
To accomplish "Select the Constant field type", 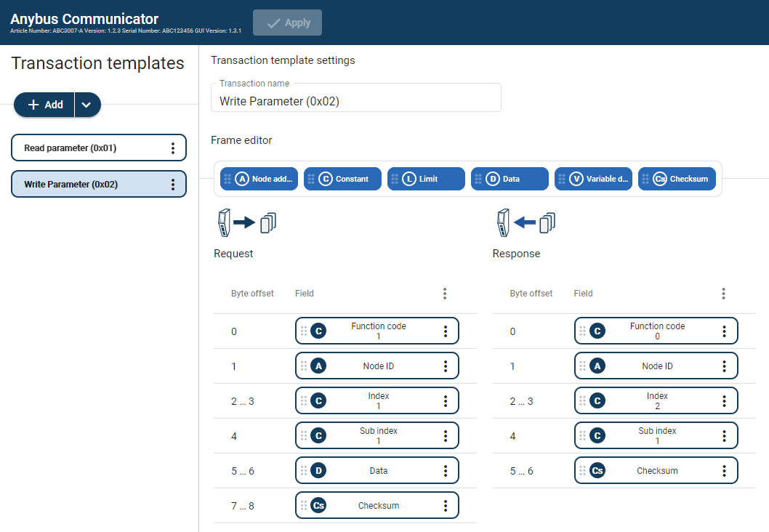I will pos(342,178).
